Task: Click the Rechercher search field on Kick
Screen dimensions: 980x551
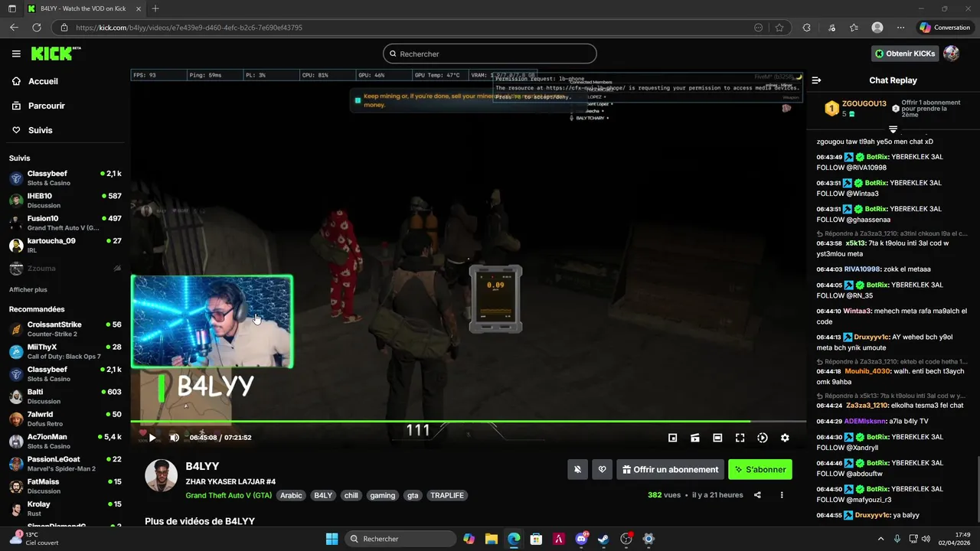Action: [490, 54]
